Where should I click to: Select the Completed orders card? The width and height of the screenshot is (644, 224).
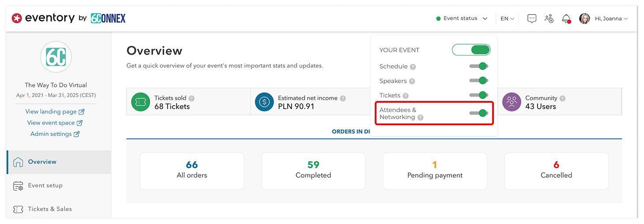(313, 171)
